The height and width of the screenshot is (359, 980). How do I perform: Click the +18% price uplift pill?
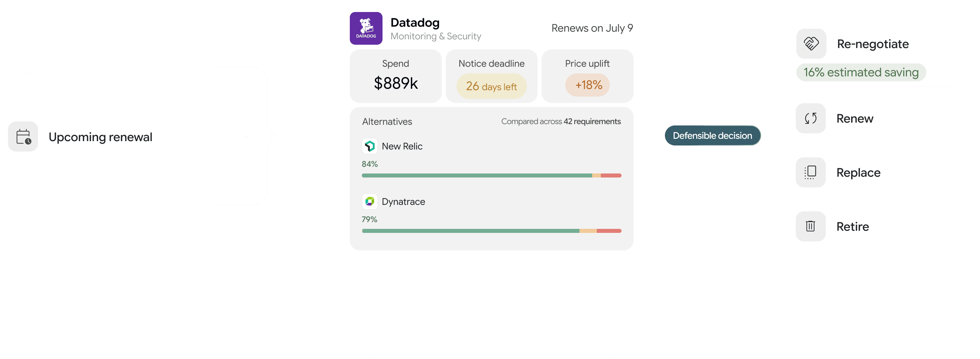click(587, 85)
